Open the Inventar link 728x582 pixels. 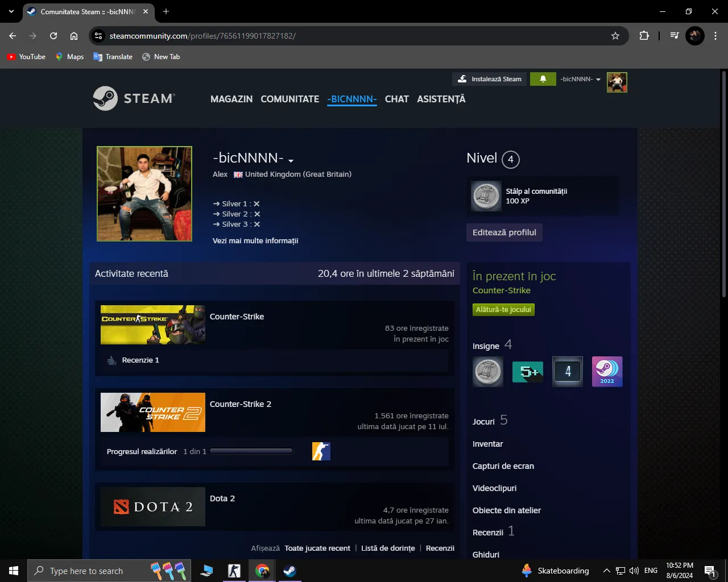(488, 444)
